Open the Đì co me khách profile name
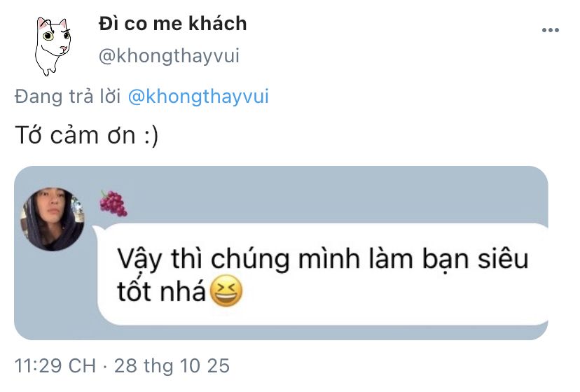Image resolution: width=580 pixels, height=392 pixels. pos(172,24)
